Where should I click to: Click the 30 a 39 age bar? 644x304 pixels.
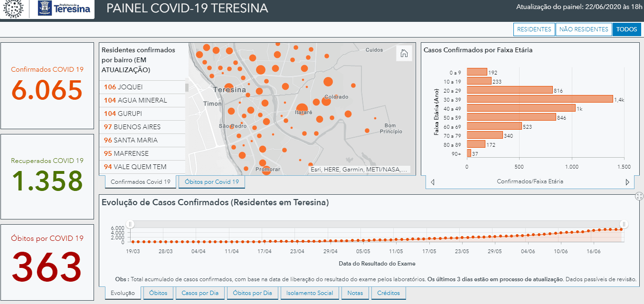540,99
